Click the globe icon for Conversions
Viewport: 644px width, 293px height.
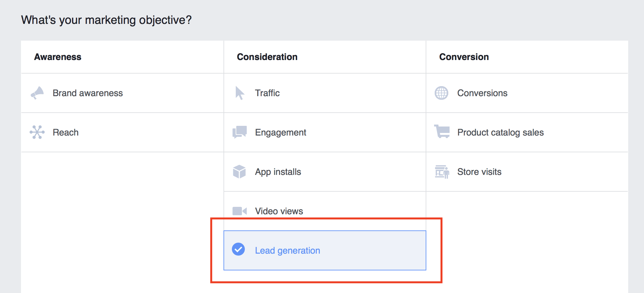(x=441, y=93)
